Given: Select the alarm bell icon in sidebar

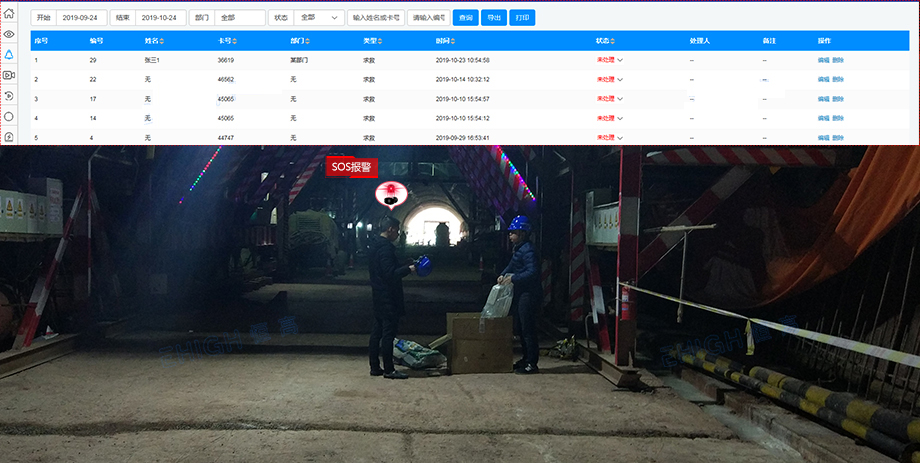Looking at the screenshot, I should (9, 55).
